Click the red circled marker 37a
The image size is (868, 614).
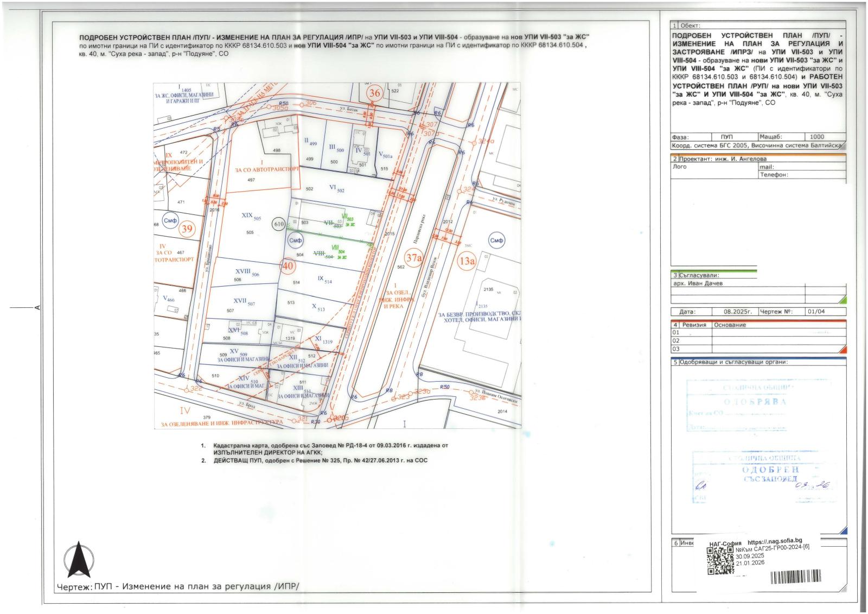(414, 258)
